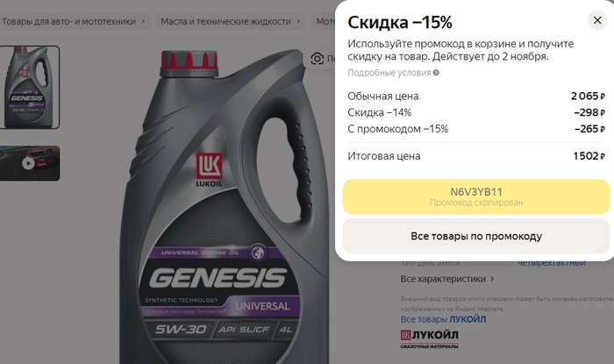
Task: Open Подробные условия link
Action: tap(389, 73)
